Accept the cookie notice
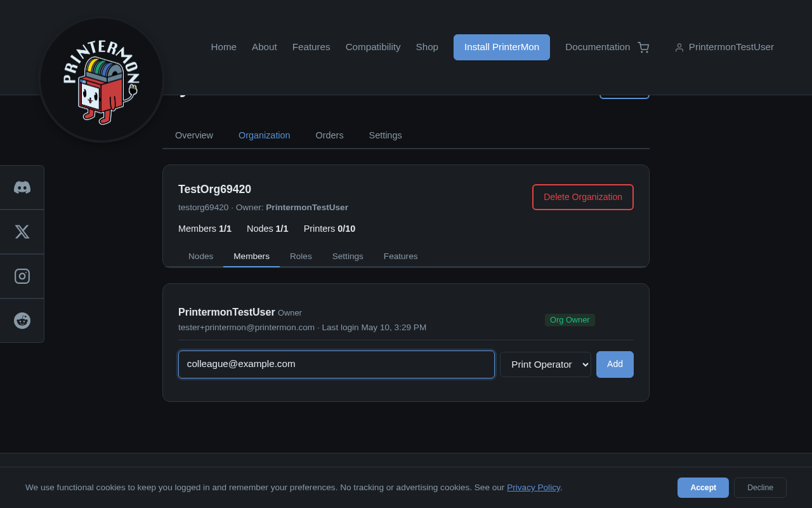This screenshot has width=812, height=508. 703,488
